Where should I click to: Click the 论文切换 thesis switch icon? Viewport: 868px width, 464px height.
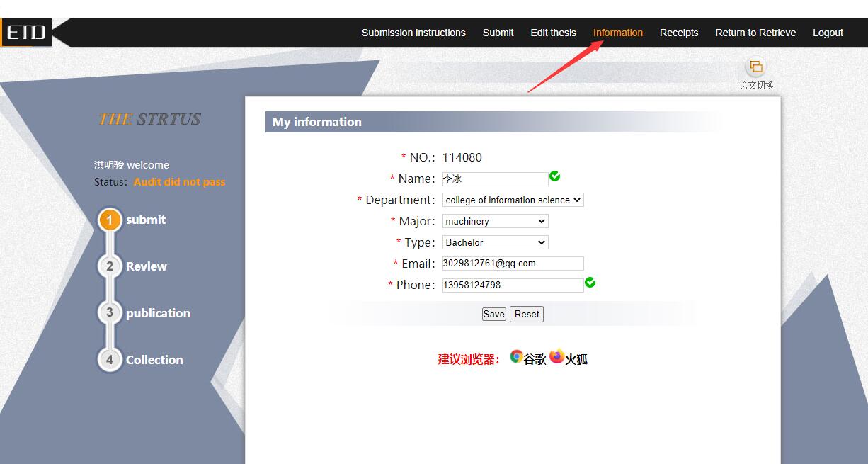tap(755, 67)
